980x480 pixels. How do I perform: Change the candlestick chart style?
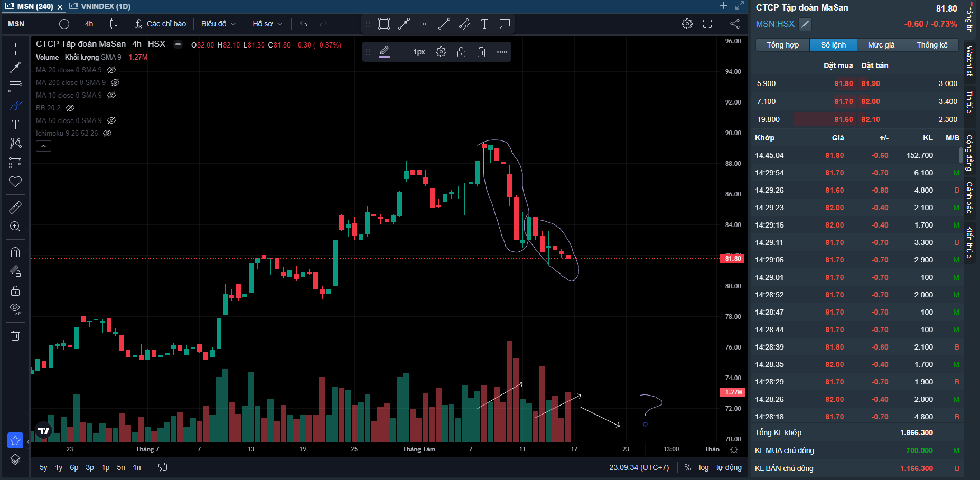[114, 24]
